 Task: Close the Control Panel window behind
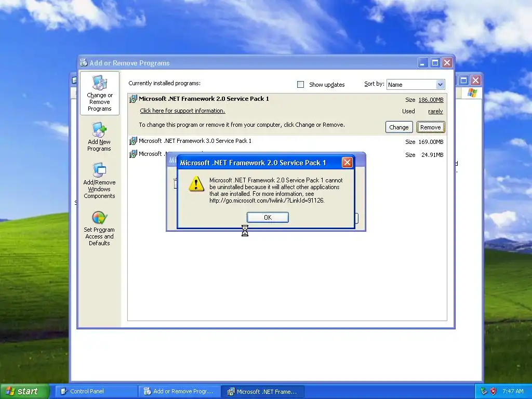pos(476,81)
